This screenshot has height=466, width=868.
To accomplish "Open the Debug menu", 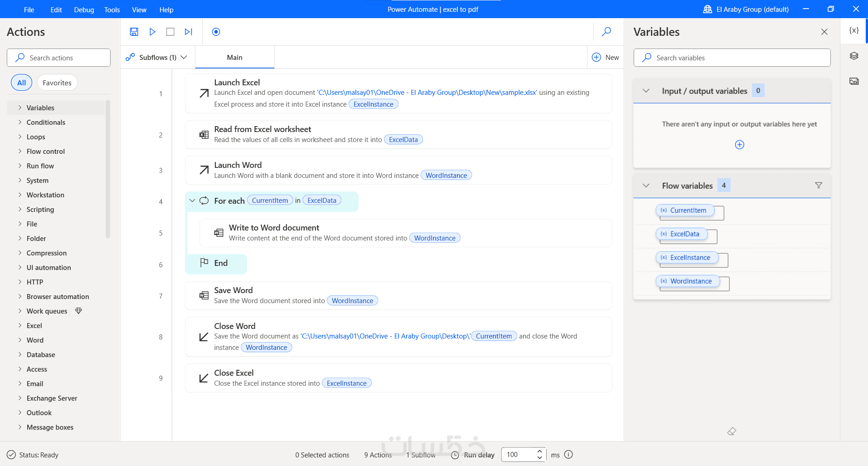I will click(84, 10).
